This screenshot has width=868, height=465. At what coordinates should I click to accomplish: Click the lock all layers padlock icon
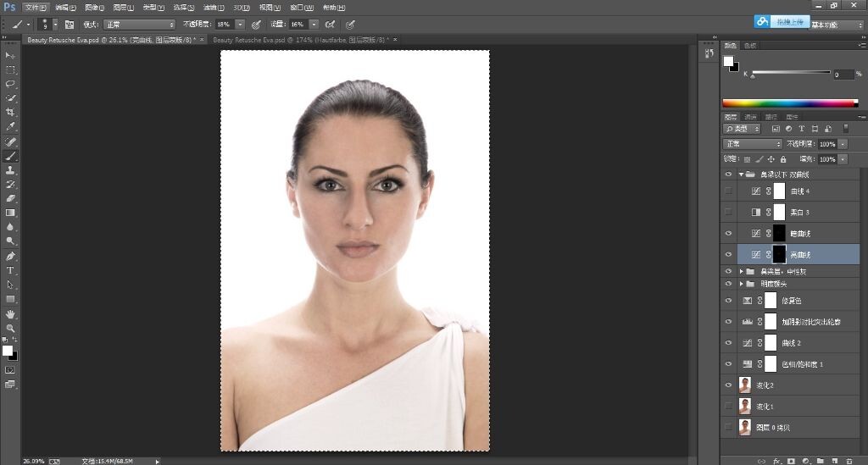click(783, 159)
